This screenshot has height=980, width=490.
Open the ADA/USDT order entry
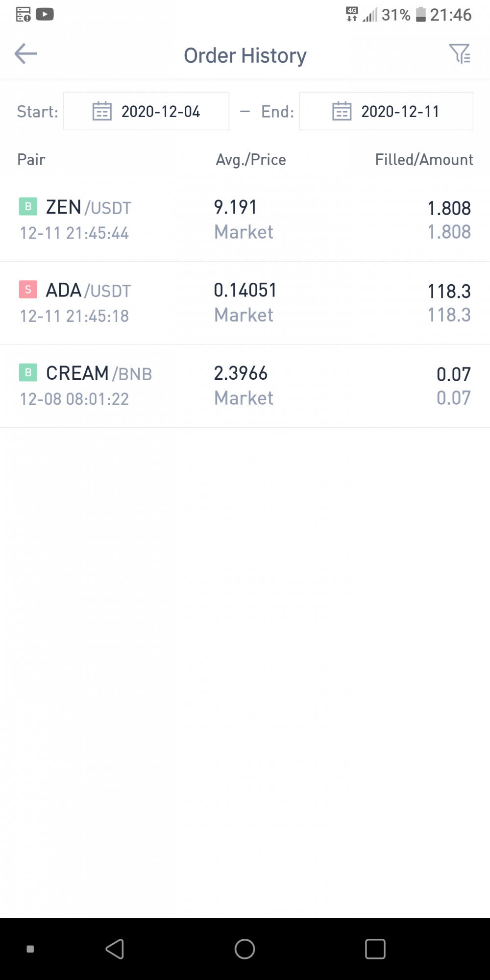point(245,303)
